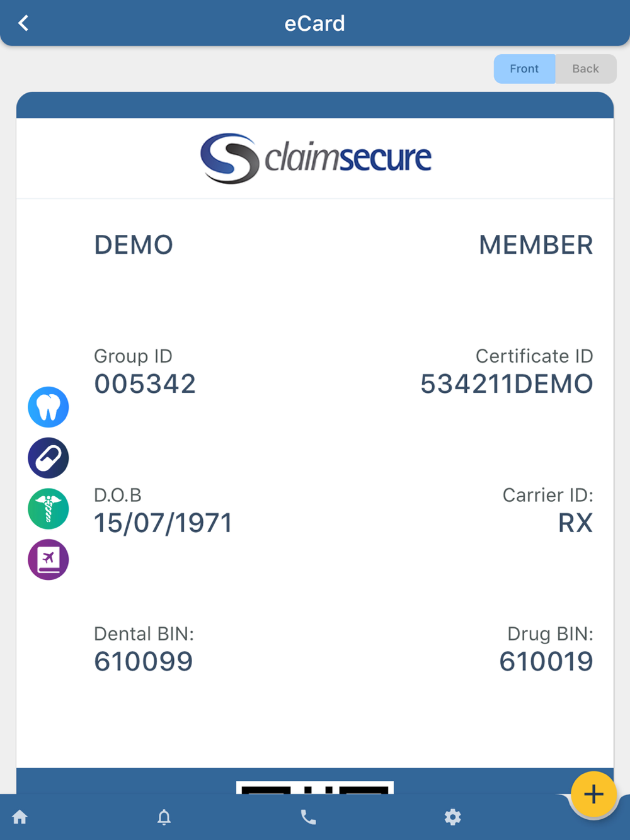Tap the phone contact icon

(308, 817)
